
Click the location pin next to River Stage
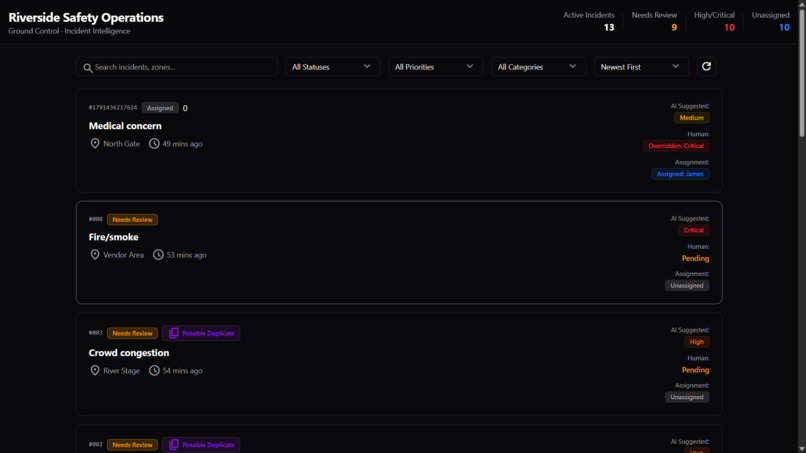coord(95,370)
